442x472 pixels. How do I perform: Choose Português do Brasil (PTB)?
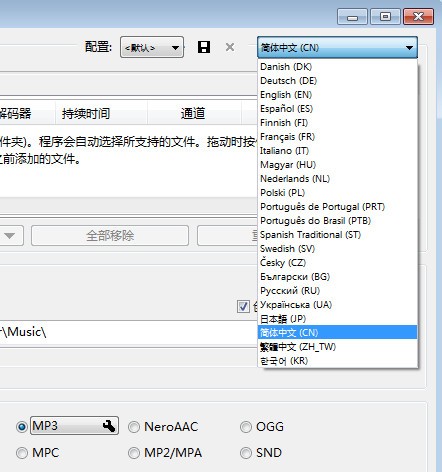(337, 221)
